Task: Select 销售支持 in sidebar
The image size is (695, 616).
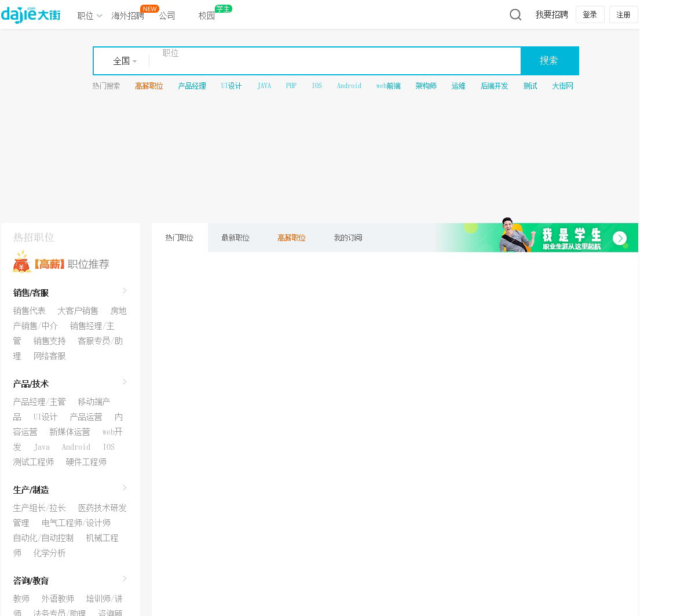Action: (49, 341)
